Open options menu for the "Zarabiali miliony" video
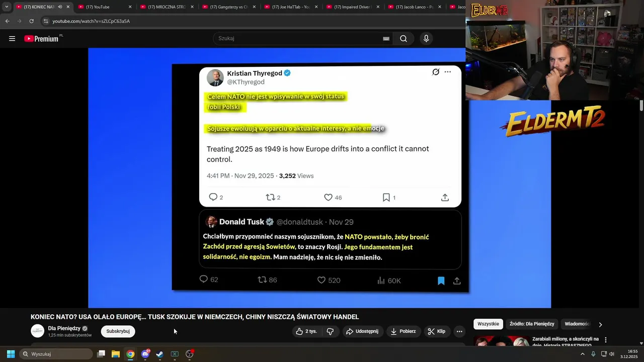 click(x=606, y=340)
